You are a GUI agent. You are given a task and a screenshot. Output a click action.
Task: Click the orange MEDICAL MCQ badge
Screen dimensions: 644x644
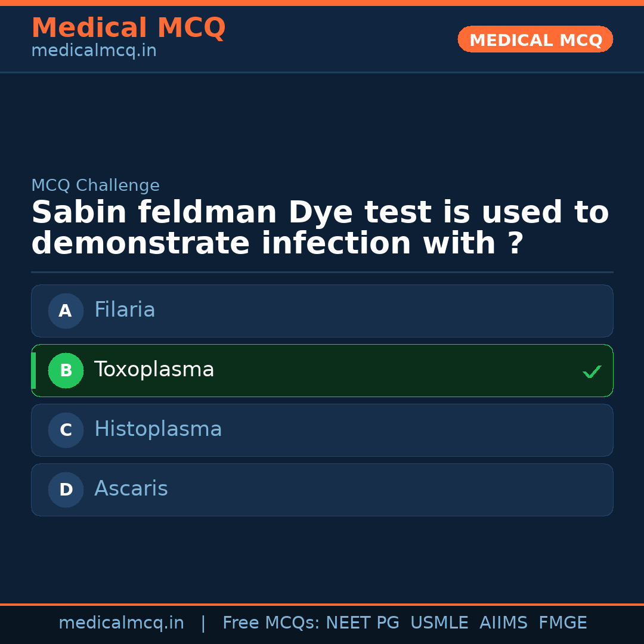535,39
